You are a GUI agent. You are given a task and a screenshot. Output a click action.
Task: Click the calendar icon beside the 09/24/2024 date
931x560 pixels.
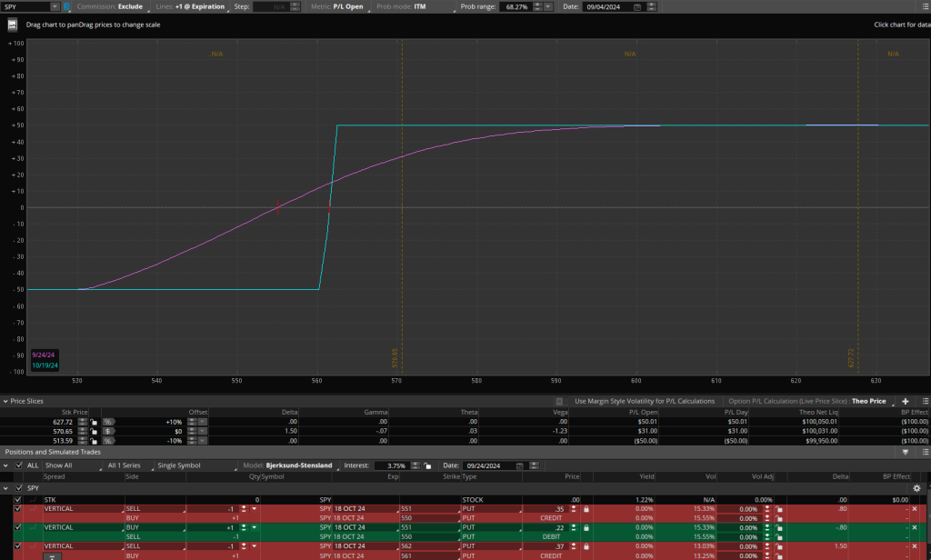[x=520, y=464]
